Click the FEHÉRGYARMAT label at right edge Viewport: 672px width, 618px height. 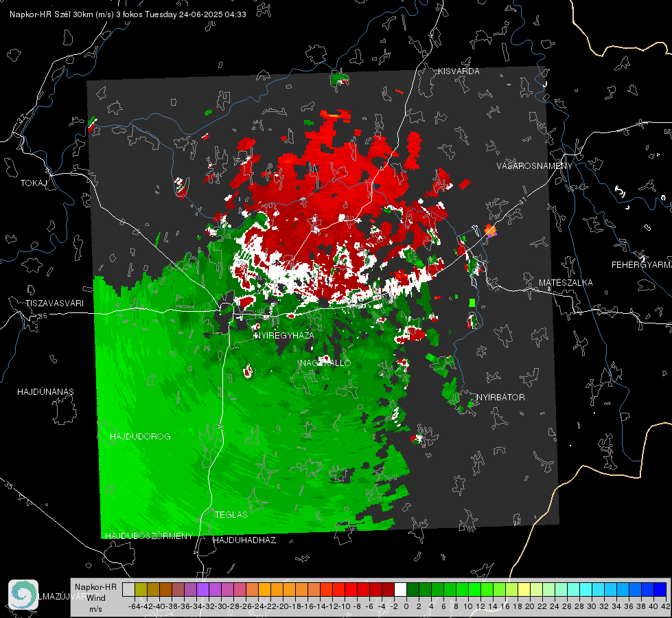[x=642, y=264]
